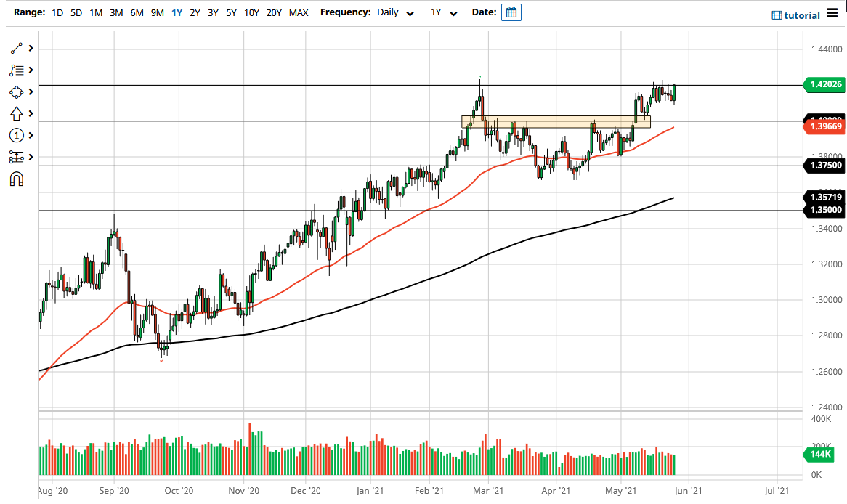Select the 1D range option

tap(56, 12)
